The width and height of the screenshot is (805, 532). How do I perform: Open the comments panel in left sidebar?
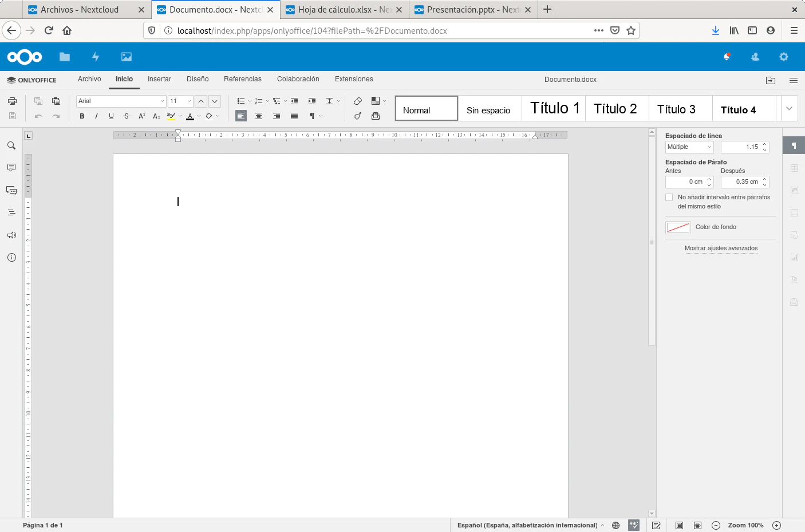click(x=11, y=168)
